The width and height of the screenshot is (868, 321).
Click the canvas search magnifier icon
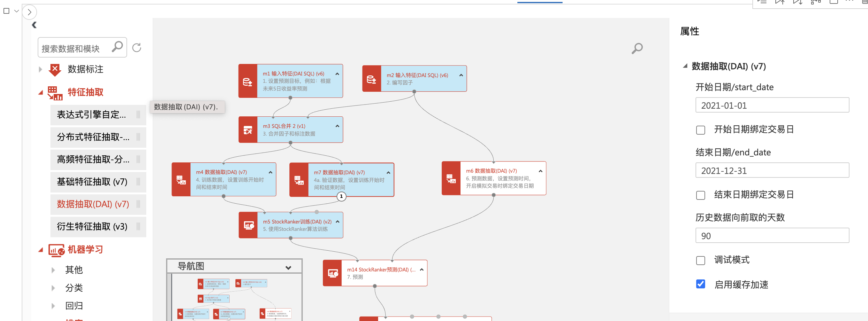pyautogui.click(x=636, y=49)
